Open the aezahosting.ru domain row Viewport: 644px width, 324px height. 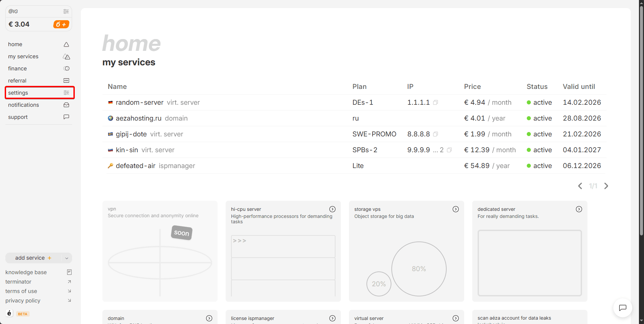138,118
